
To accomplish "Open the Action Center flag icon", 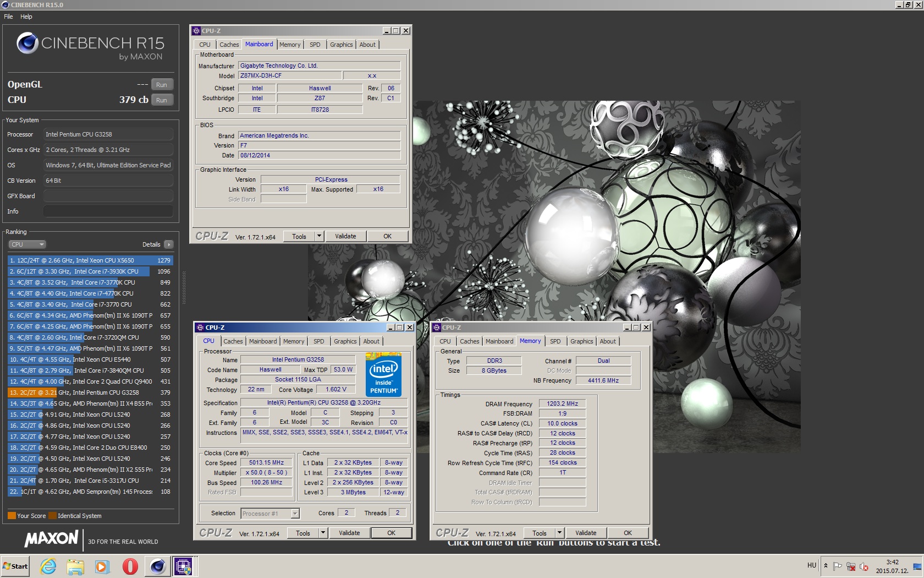I will pyautogui.click(x=838, y=566).
